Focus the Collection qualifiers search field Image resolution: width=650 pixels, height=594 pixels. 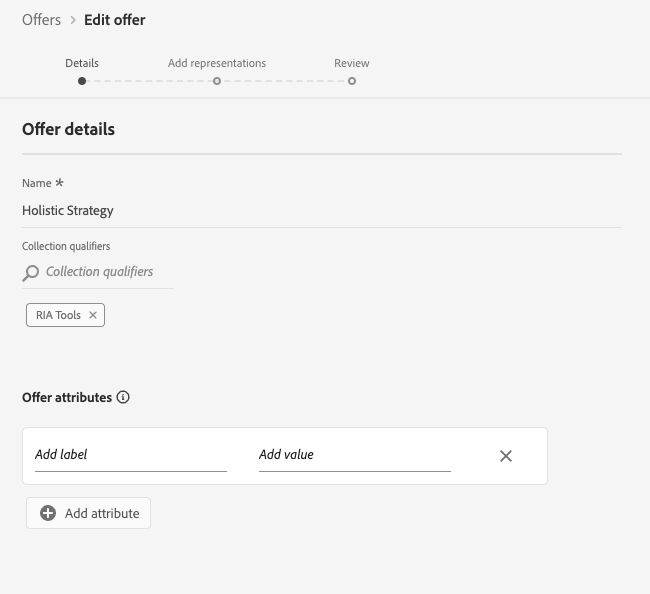click(x=99, y=272)
